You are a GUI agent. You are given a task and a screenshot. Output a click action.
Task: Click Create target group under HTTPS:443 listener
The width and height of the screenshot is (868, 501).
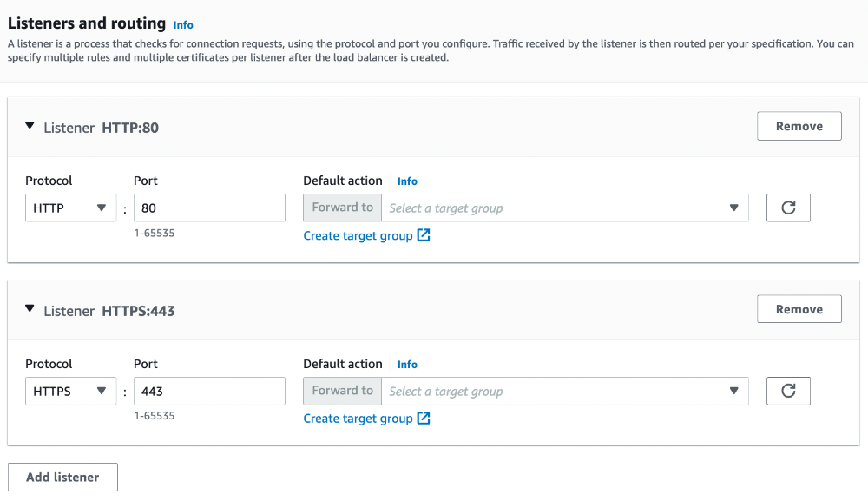pos(358,419)
